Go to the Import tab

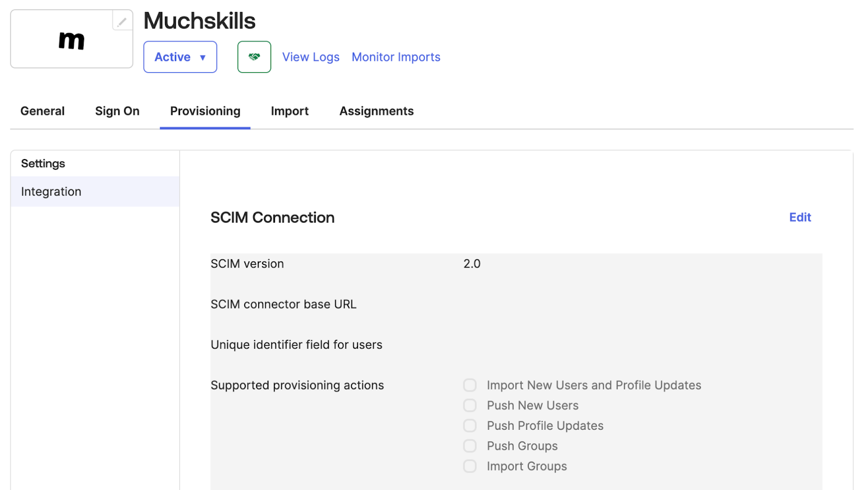(290, 111)
